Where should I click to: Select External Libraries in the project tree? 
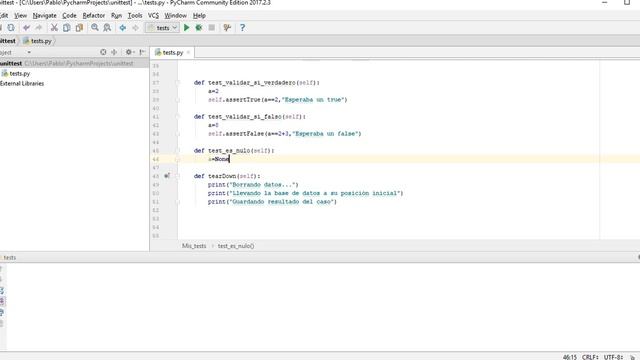[22, 83]
